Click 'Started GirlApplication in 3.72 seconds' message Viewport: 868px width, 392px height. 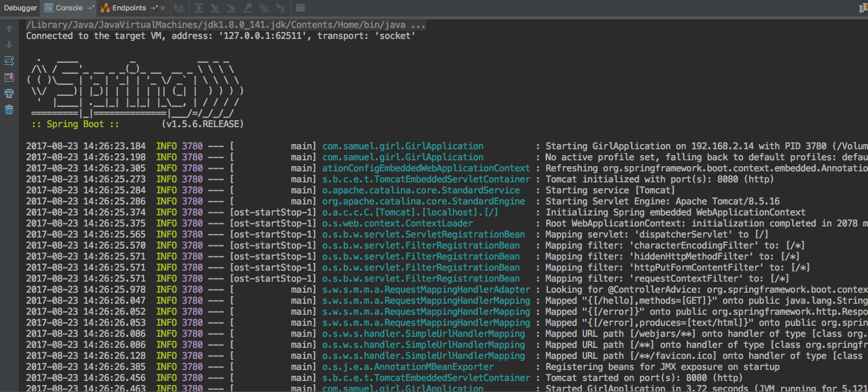tap(706, 388)
